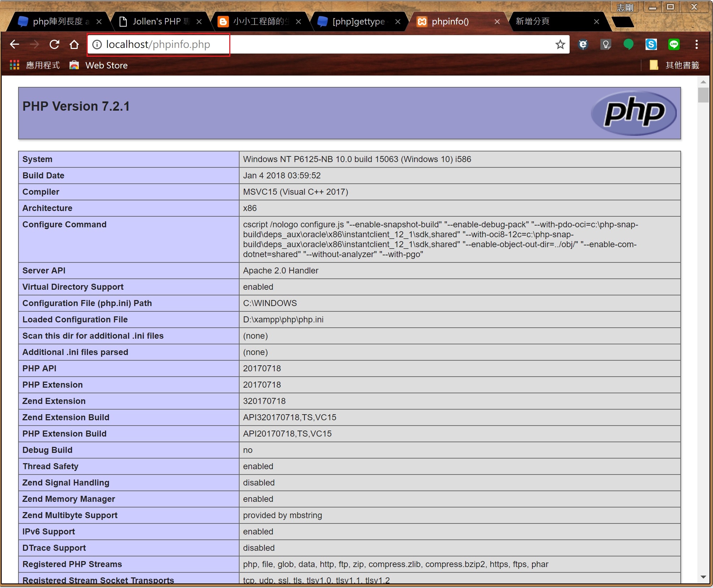Close the phpinfo() tab
The image size is (713, 588).
(497, 22)
